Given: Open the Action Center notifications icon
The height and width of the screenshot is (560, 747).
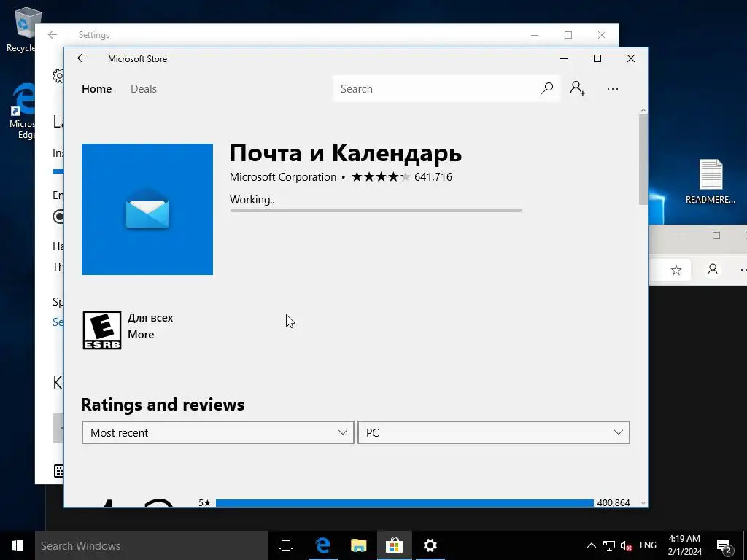Looking at the screenshot, I should pos(724,546).
